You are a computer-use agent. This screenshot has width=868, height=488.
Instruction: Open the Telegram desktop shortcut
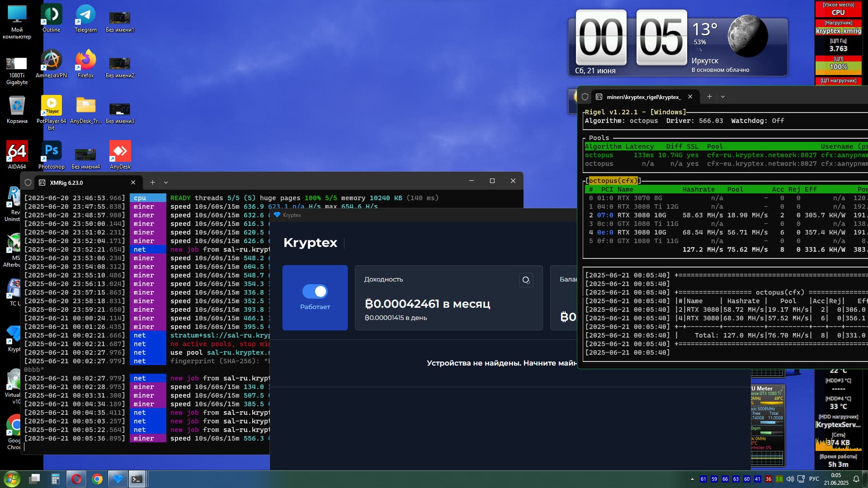point(85,19)
